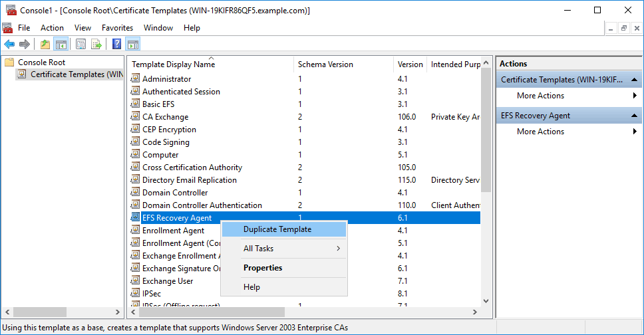
Task: Click the Administrator template icon
Action: (x=135, y=78)
